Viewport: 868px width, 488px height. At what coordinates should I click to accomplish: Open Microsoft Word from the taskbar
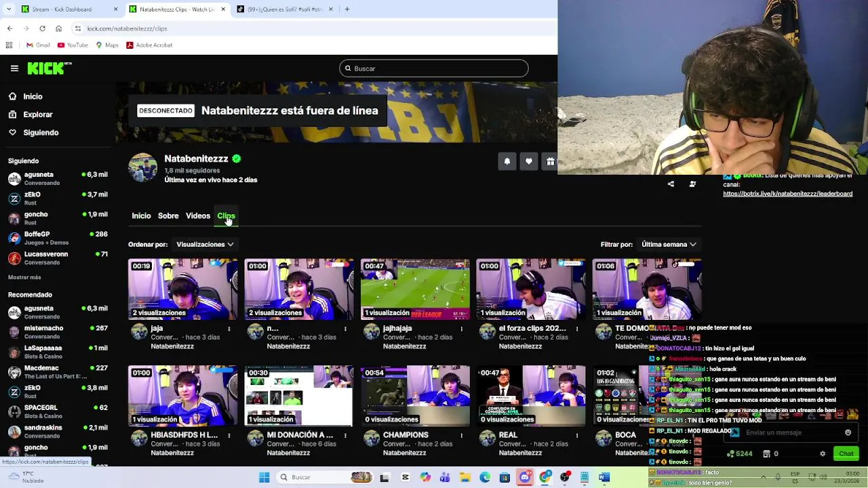click(x=604, y=477)
